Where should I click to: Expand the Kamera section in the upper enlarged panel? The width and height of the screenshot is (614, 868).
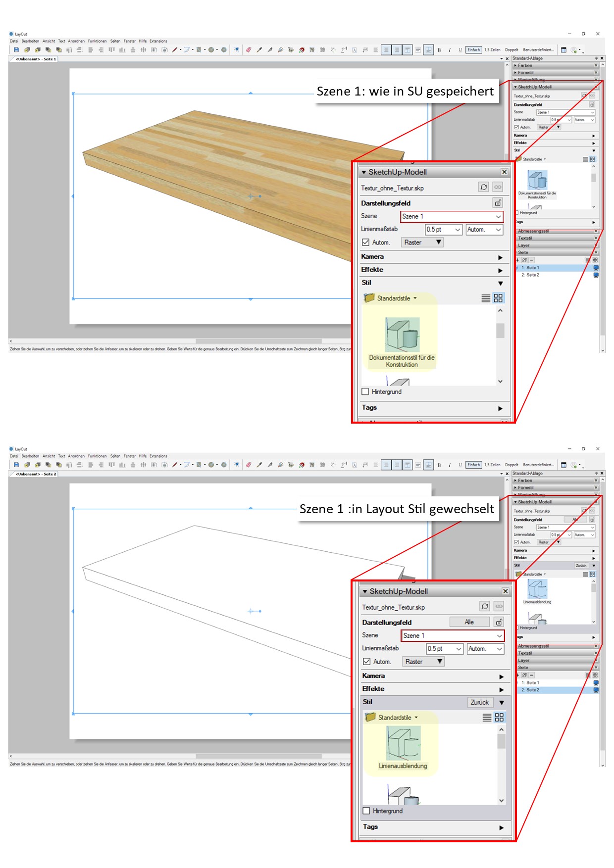click(500, 257)
